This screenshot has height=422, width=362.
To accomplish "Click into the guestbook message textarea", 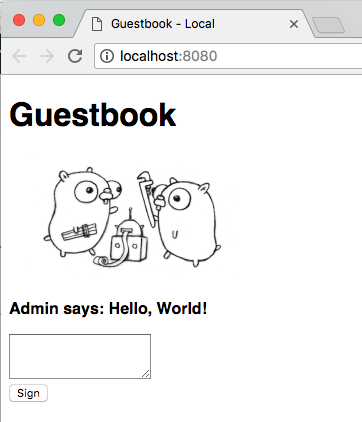I will click(x=80, y=356).
